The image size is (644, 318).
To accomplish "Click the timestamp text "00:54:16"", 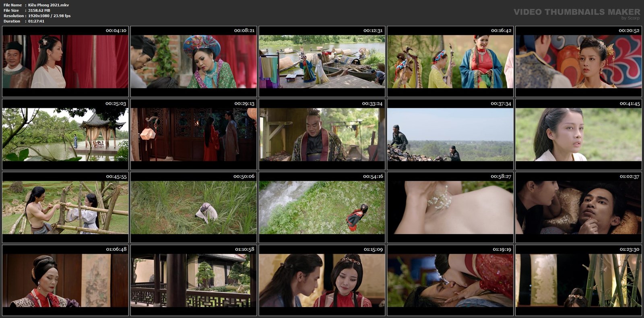I will (373, 176).
